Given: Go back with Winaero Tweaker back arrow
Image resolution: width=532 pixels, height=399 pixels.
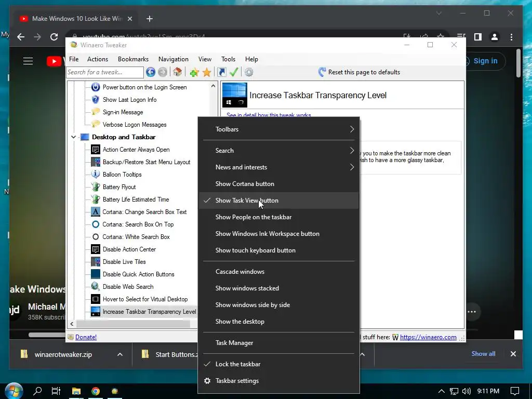Looking at the screenshot, I should point(151,72).
